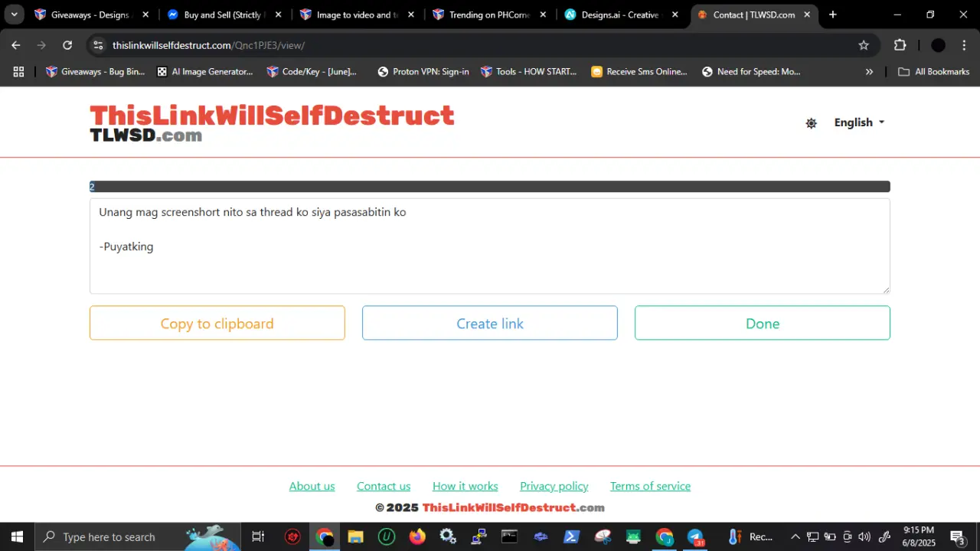The image size is (980, 551).
Task: Click the address bar URL
Action: (x=208, y=45)
